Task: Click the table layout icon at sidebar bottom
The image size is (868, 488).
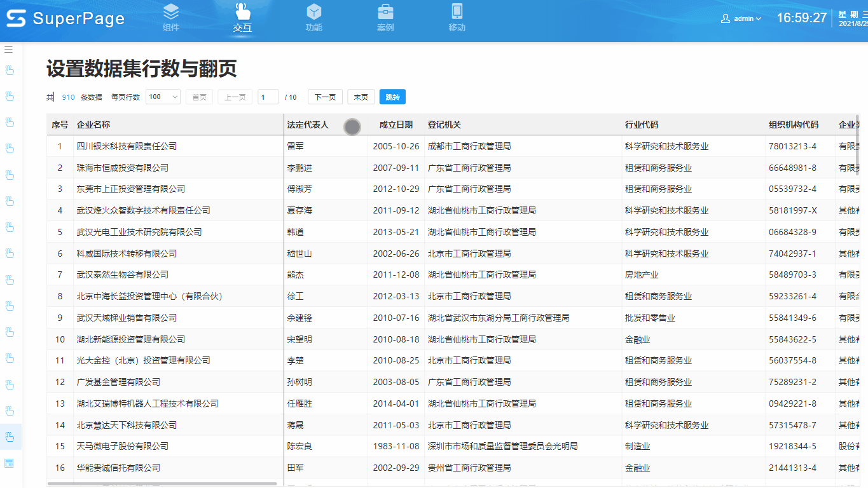Action: click(10, 463)
